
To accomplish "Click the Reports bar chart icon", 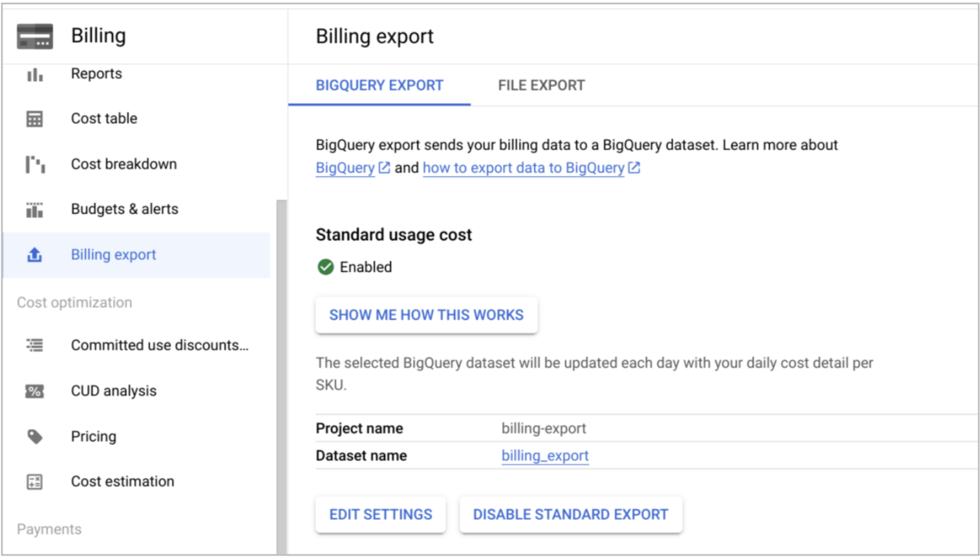I will [x=35, y=75].
